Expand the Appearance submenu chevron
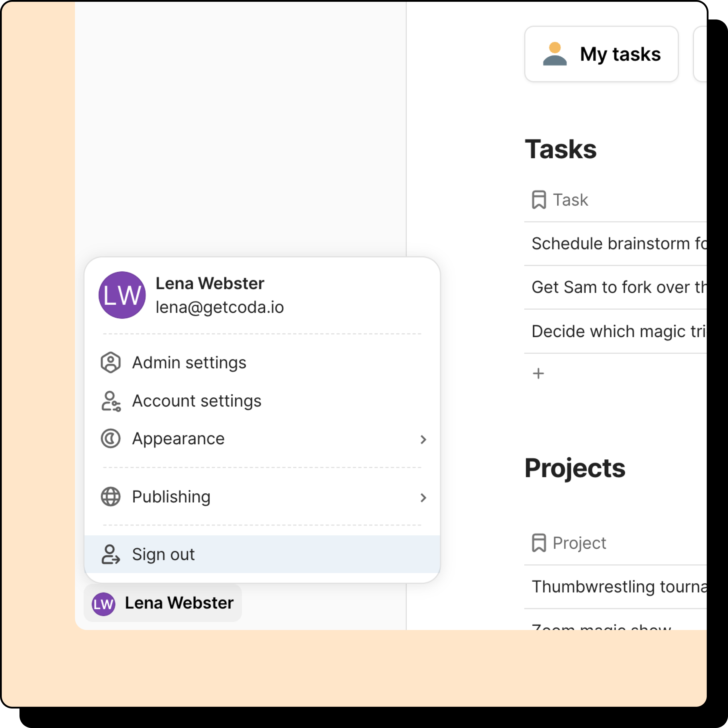 (x=423, y=439)
